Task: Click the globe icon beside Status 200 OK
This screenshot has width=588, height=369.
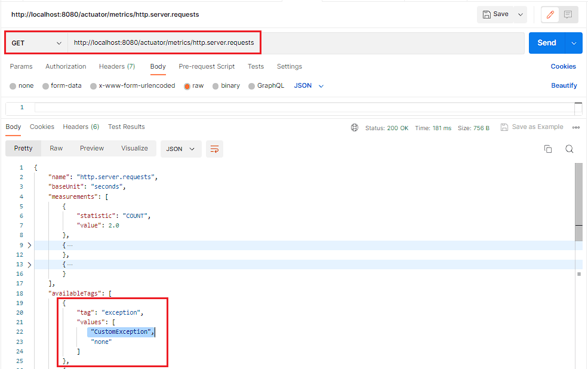Action: (x=355, y=127)
